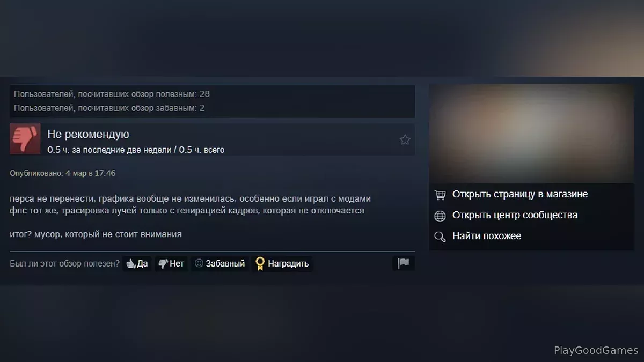Click the red thumbs-down review icon

25,139
